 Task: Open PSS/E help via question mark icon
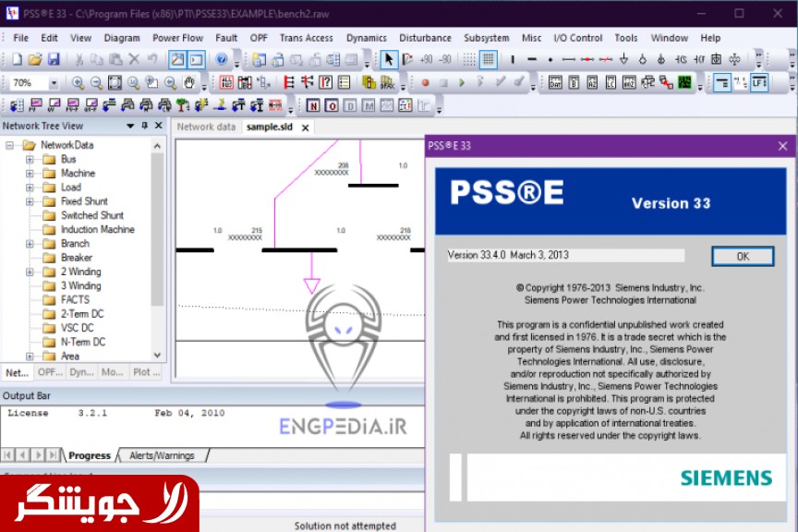click(221, 59)
